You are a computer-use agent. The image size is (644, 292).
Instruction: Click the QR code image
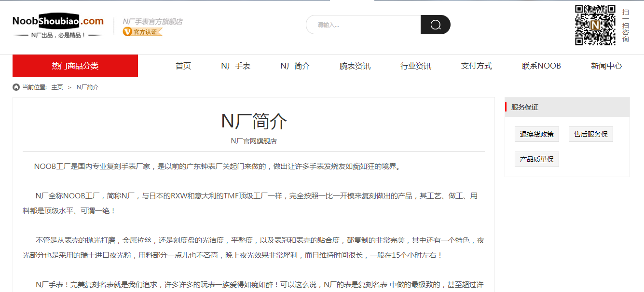click(595, 25)
